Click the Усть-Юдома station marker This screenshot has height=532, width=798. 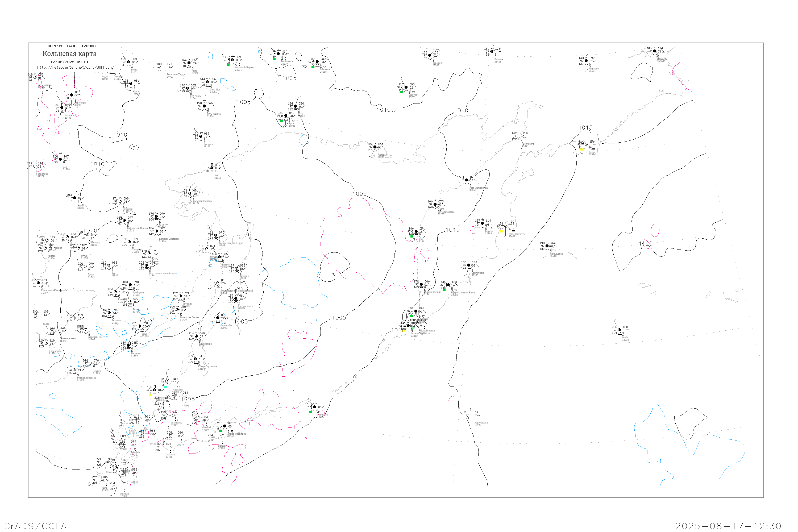click(x=204, y=106)
